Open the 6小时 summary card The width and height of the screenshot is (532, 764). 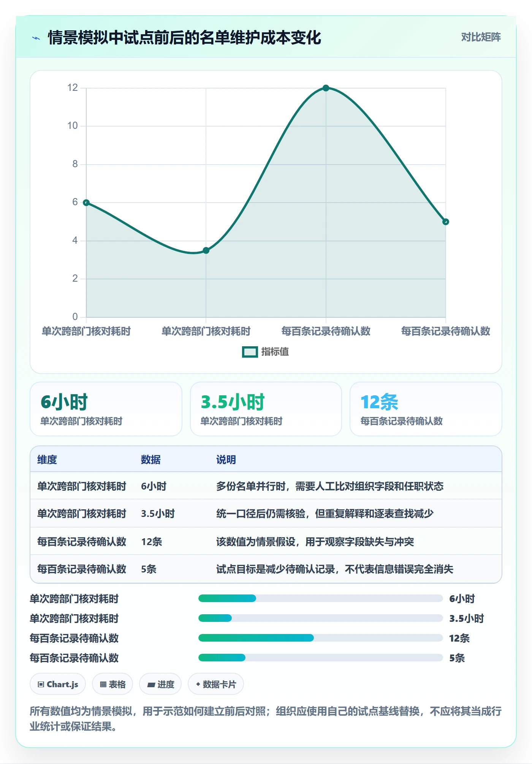click(106, 409)
